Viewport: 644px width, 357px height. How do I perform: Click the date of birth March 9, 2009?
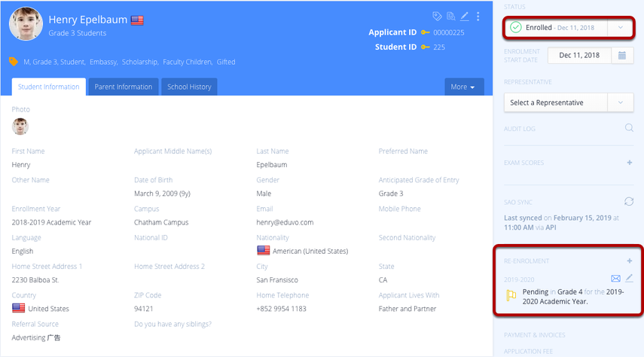162,194
